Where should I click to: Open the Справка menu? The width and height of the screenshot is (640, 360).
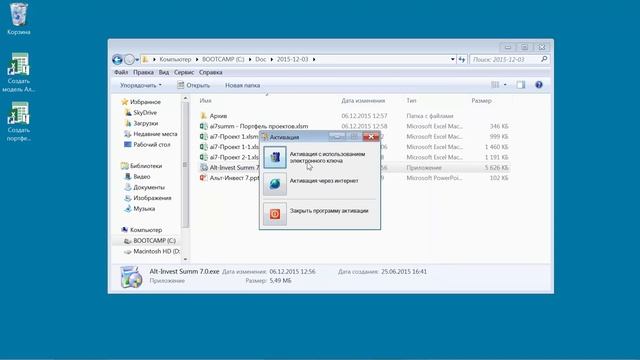coord(211,72)
